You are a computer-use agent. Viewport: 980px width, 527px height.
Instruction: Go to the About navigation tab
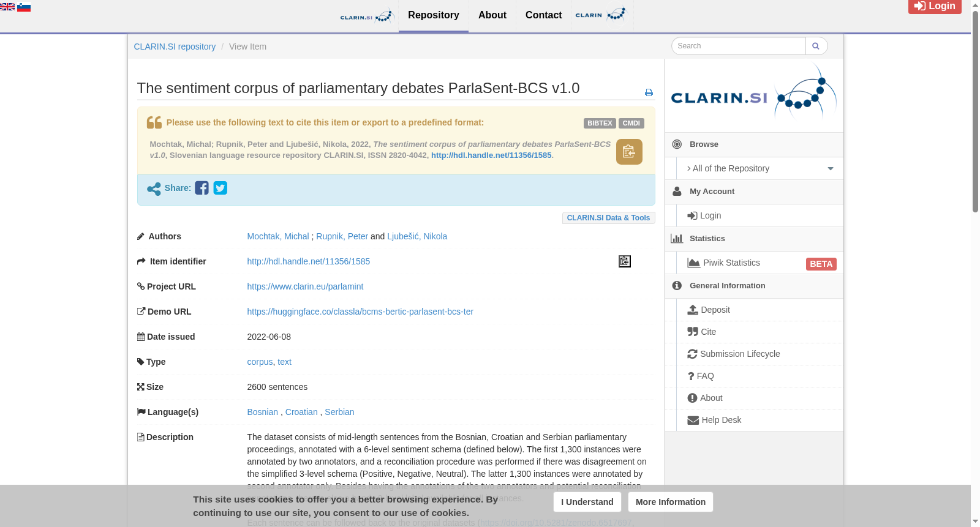click(x=492, y=15)
